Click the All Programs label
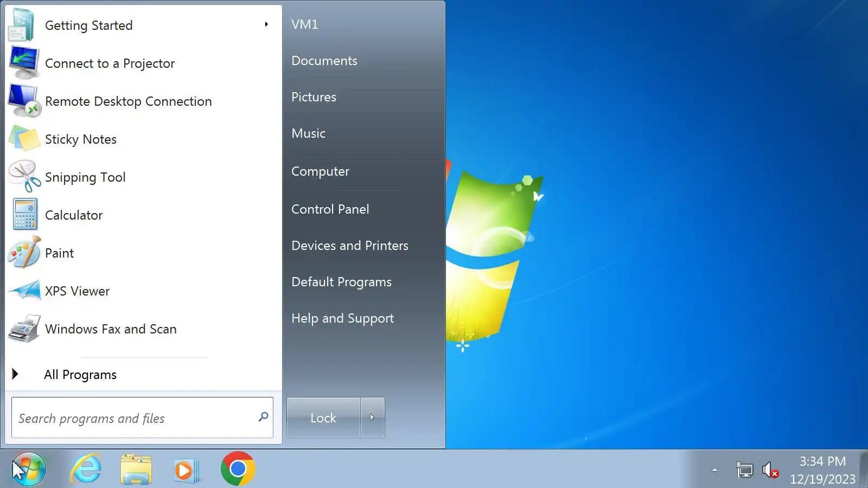868x488 pixels. 80,375
